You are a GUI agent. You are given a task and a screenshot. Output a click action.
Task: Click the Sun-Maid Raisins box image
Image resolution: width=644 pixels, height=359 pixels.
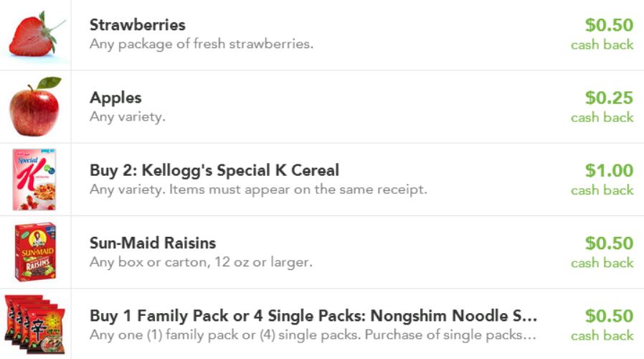pos(34,252)
